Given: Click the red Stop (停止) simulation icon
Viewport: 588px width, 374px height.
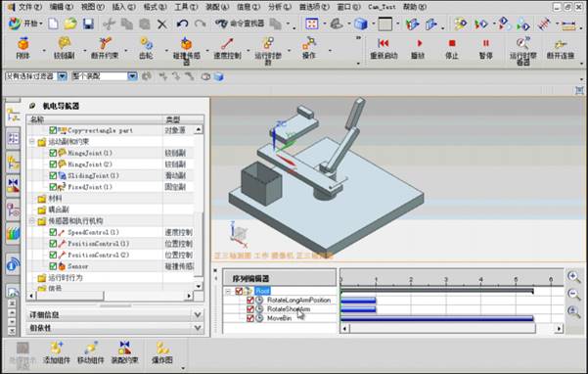Looking at the screenshot, I should click(x=452, y=43).
